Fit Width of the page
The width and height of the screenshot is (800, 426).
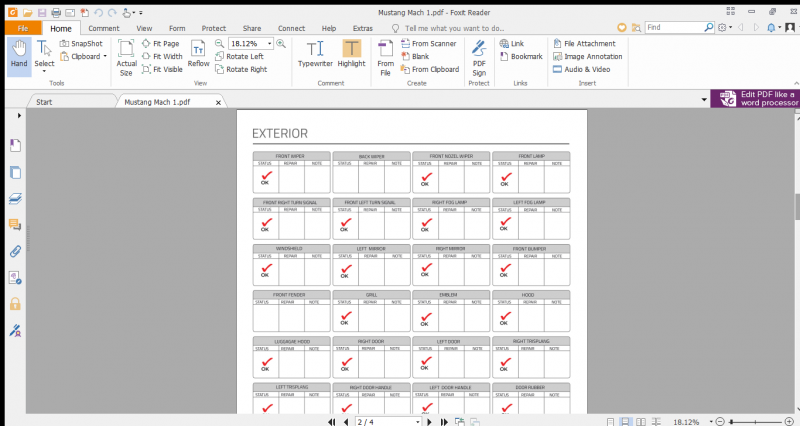162,56
